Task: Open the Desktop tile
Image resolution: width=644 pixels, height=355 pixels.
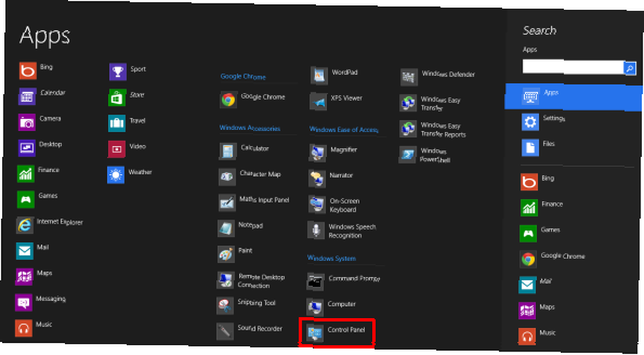Action: 40,147
